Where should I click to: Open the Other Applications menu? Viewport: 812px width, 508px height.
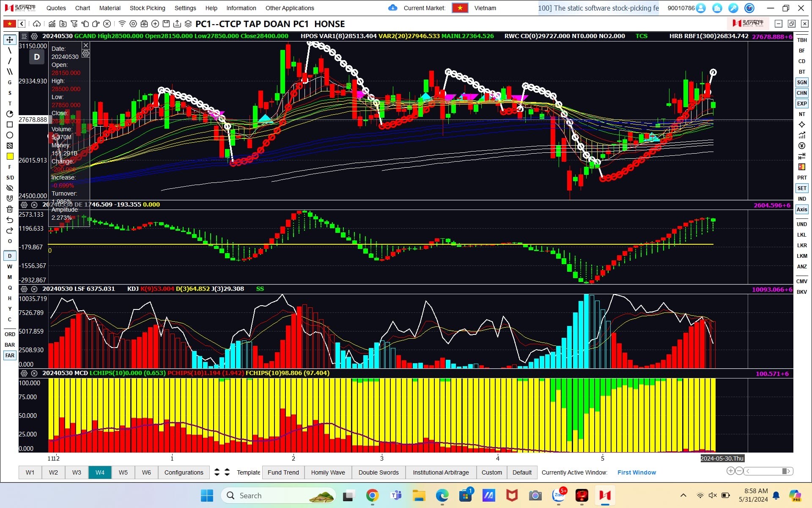290,8
